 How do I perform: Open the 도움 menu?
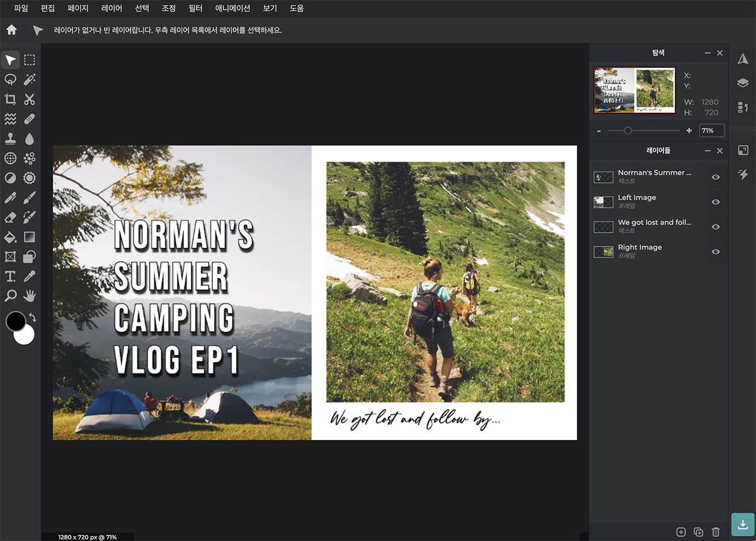pyautogui.click(x=296, y=8)
